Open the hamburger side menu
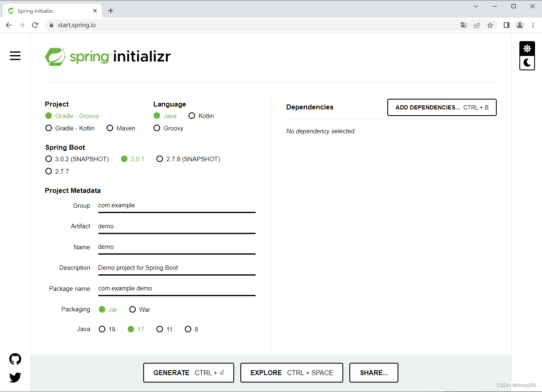This screenshot has width=542, height=392. click(x=15, y=56)
